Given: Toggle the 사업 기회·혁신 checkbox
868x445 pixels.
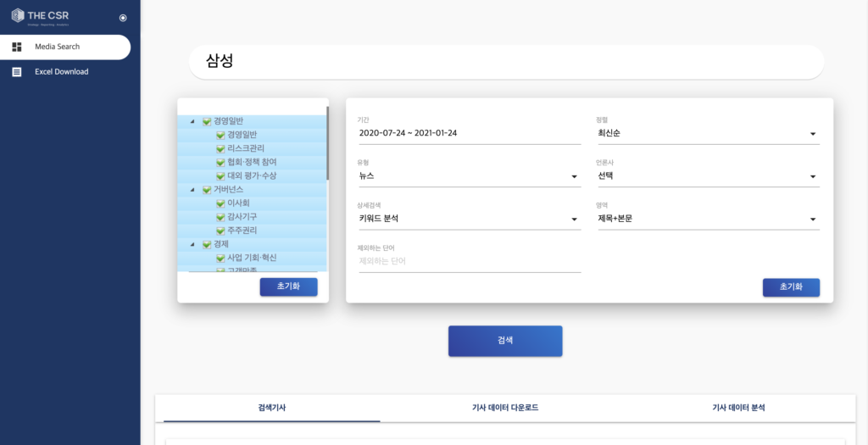Looking at the screenshot, I should (220, 258).
